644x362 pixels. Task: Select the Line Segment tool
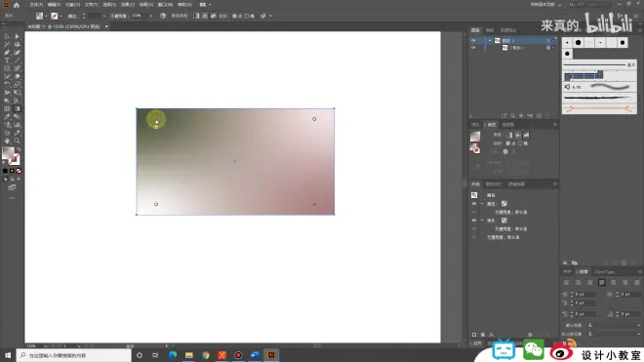coord(18,60)
